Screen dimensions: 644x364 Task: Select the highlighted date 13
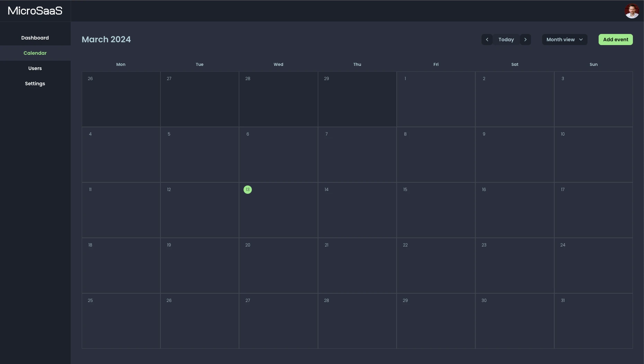click(x=247, y=190)
